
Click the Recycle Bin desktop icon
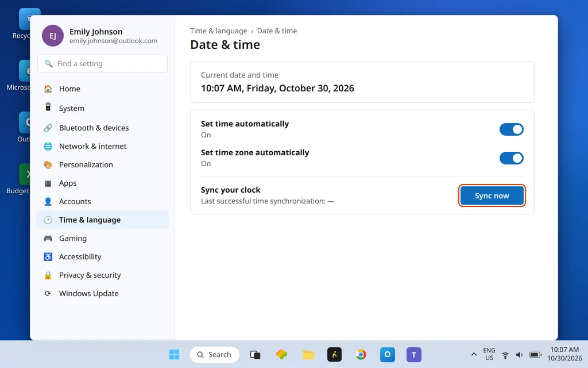[x=21, y=24]
